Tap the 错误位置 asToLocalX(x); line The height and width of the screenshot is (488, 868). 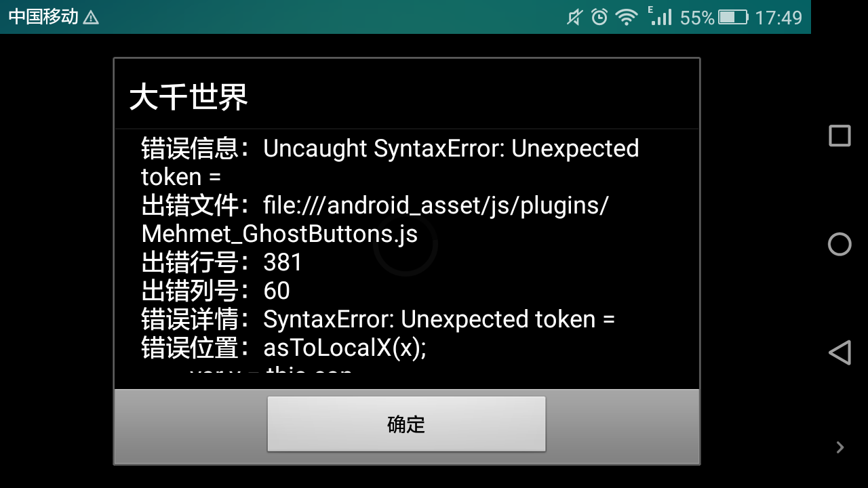283,348
